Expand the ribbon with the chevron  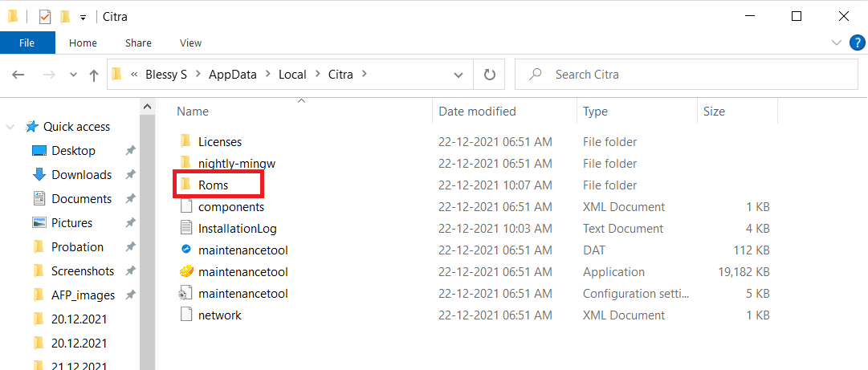(837, 43)
